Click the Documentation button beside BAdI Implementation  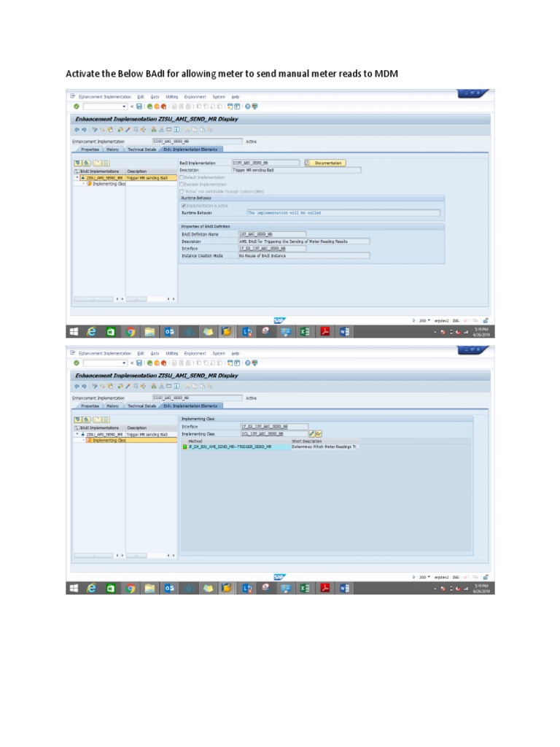(x=325, y=163)
